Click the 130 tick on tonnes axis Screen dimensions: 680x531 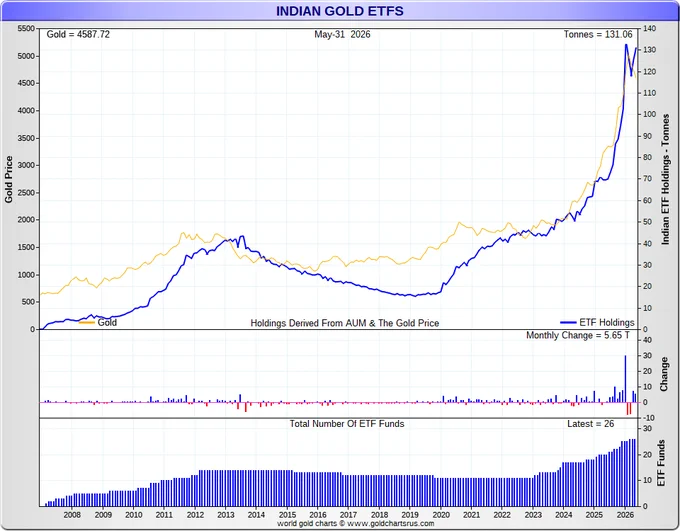click(649, 50)
